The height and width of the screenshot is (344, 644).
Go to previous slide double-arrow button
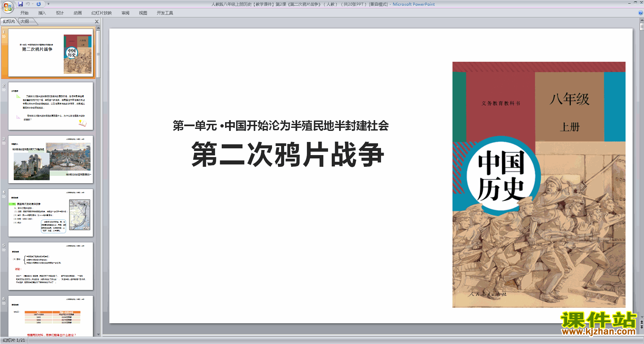tap(642, 322)
